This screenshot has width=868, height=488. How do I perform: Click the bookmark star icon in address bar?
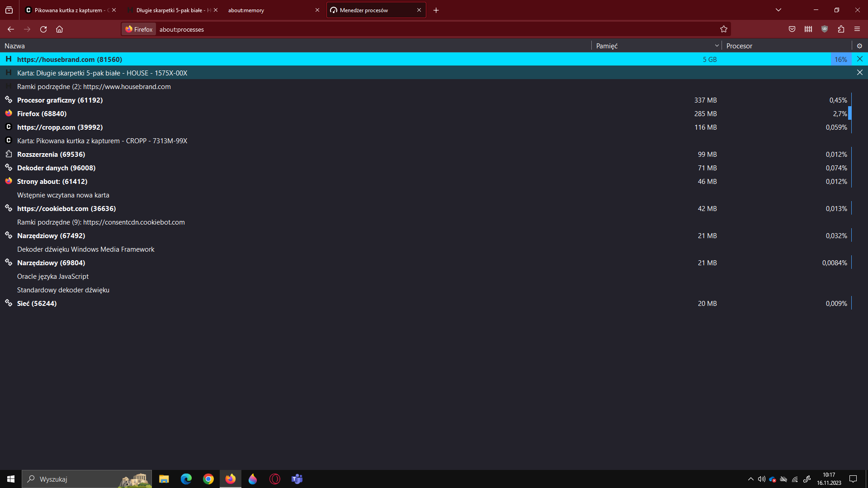[x=724, y=29]
